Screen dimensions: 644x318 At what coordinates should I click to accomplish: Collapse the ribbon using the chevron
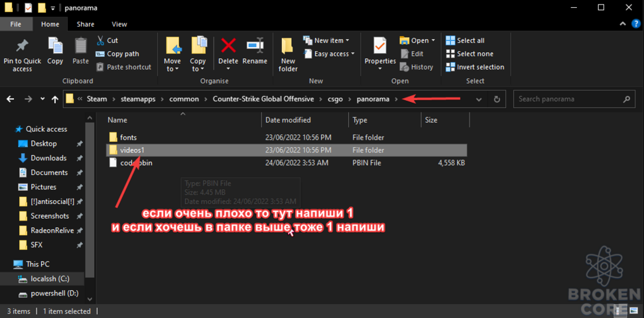(623, 25)
